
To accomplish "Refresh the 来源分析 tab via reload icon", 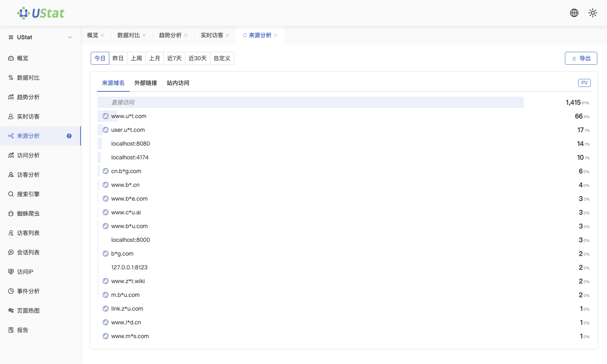I will 245,35.
